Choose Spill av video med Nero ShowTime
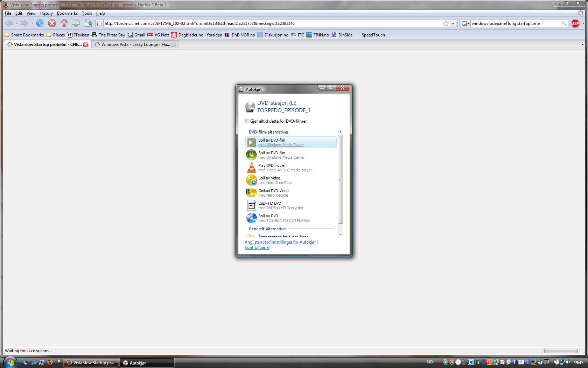 pos(291,180)
